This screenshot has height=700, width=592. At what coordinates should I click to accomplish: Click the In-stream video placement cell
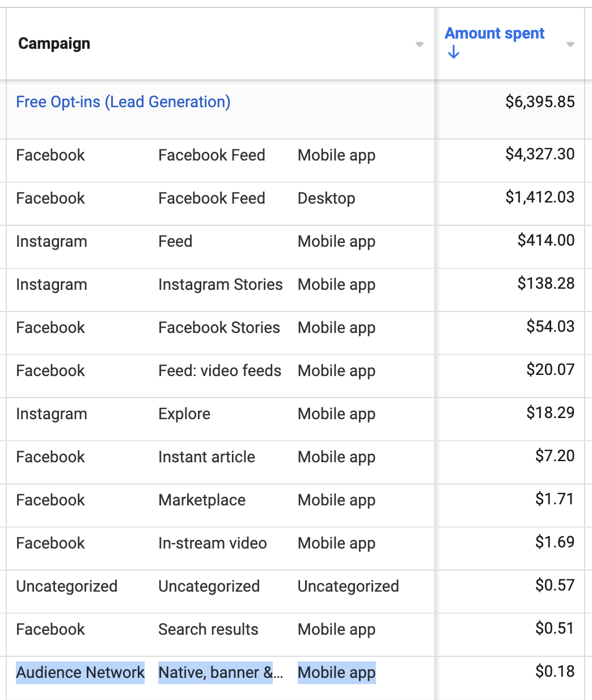(x=213, y=543)
